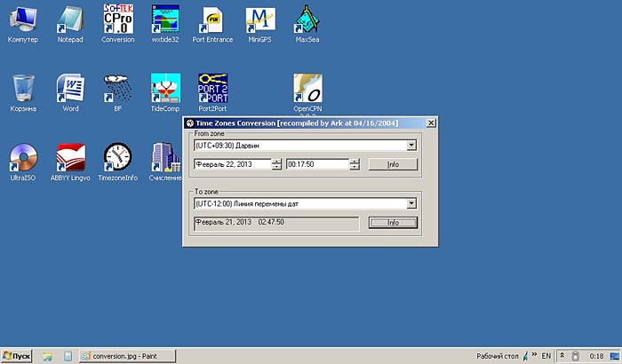Decrease the From zone date with down arrow

tap(276, 167)
